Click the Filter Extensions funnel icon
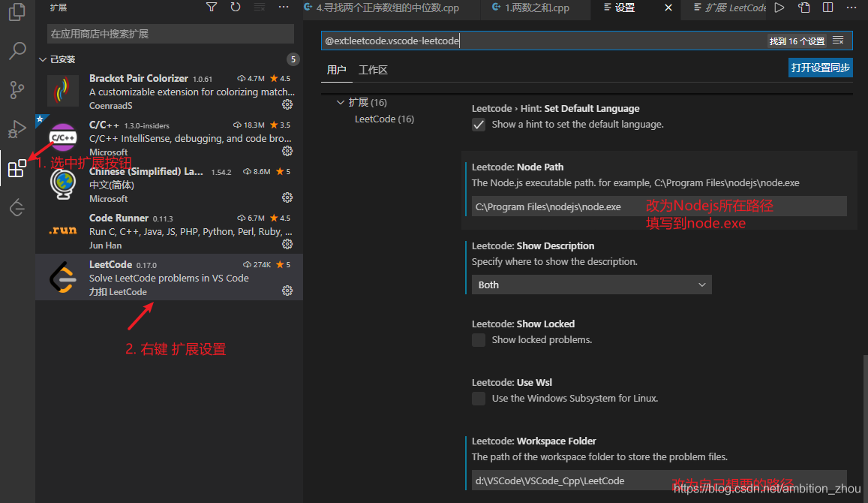This screenshot has height=503, width=868. pyautogui.click(x=211, y=7)
